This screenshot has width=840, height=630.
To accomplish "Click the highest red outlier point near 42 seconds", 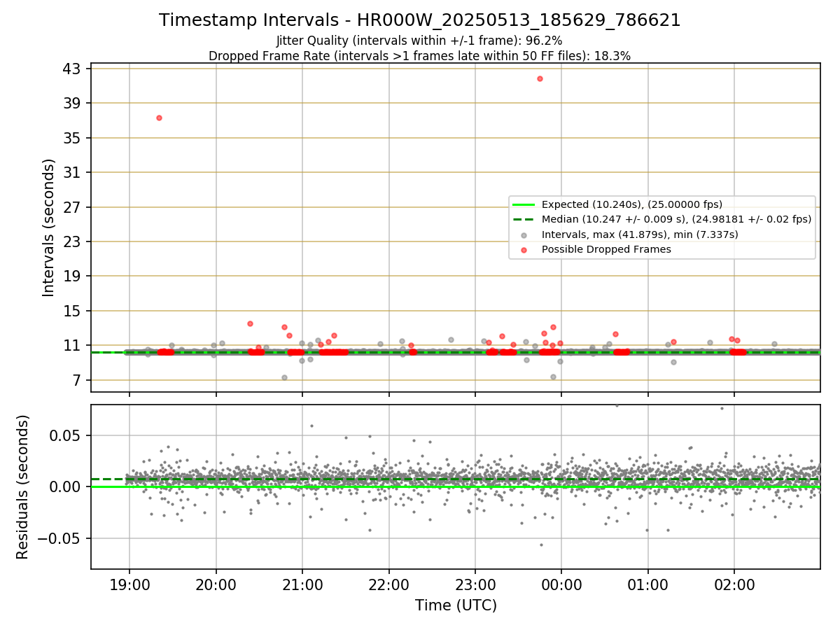I will [x=540, y=78].
